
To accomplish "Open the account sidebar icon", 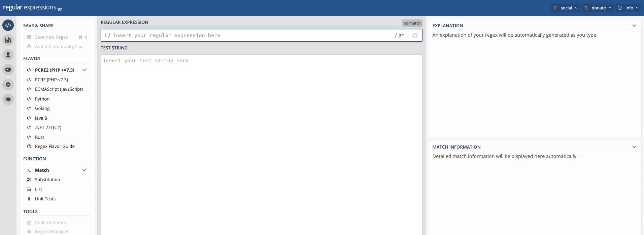I will tap(8, 55).
